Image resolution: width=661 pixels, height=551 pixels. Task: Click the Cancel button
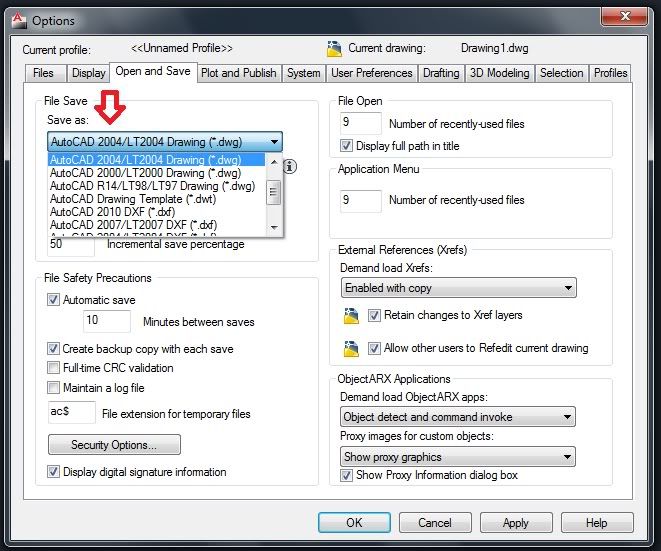(x=435, y=523)
